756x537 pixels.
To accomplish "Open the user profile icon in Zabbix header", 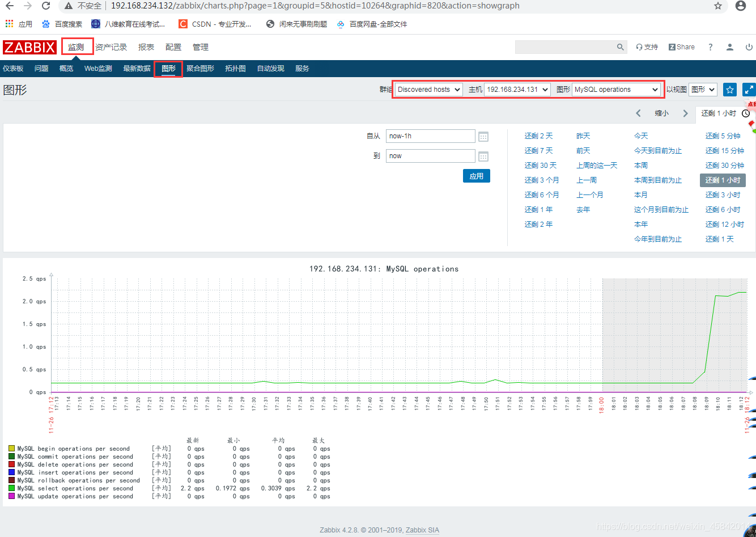I will click(730, 47).
